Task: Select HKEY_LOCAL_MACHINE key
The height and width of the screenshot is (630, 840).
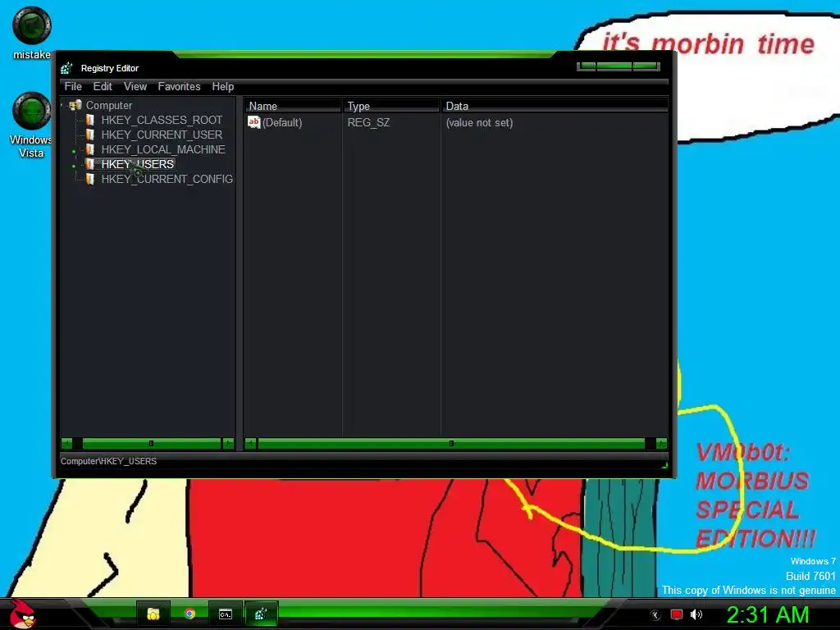Action: 163,149
